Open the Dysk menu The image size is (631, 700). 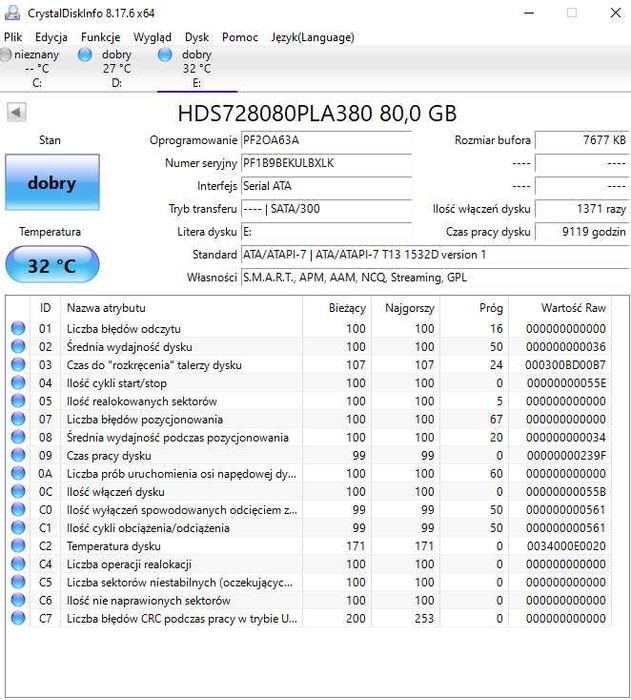coord(197,37)
